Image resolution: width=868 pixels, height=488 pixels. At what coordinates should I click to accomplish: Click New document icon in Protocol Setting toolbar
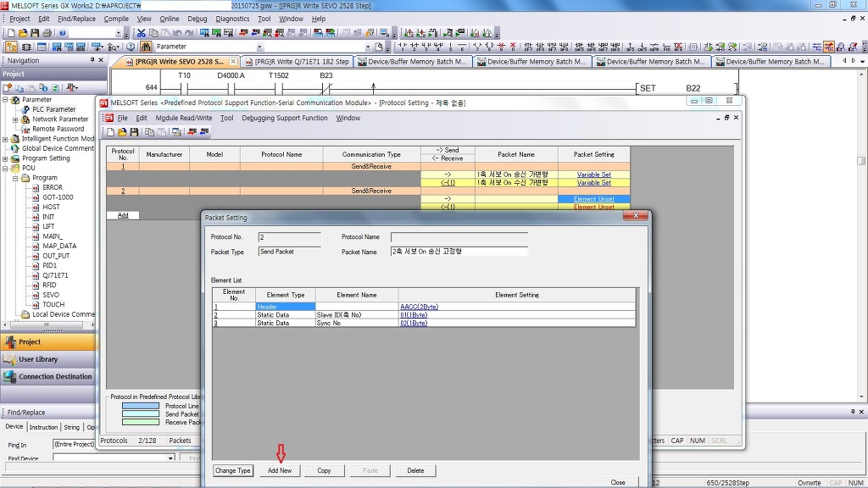point(110,132)
